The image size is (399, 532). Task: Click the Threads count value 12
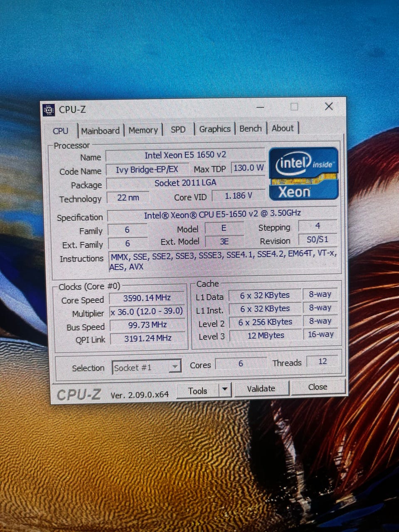tap(323, 362)
